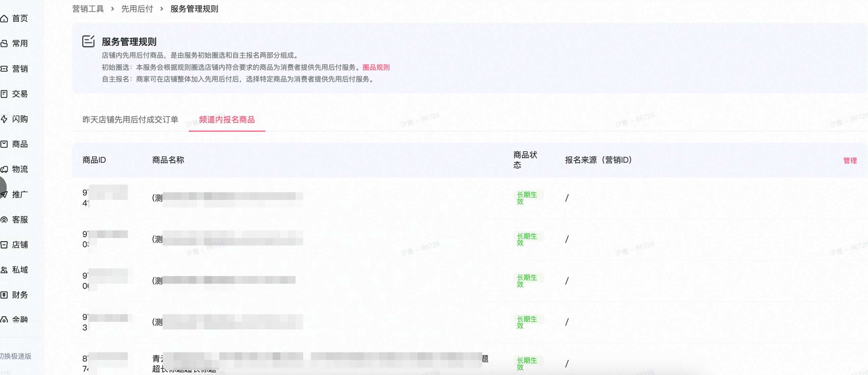Screen dimensions: 868x375
Task: Click the 店铺 sidebar icon
Action: [x=4, y=245]
